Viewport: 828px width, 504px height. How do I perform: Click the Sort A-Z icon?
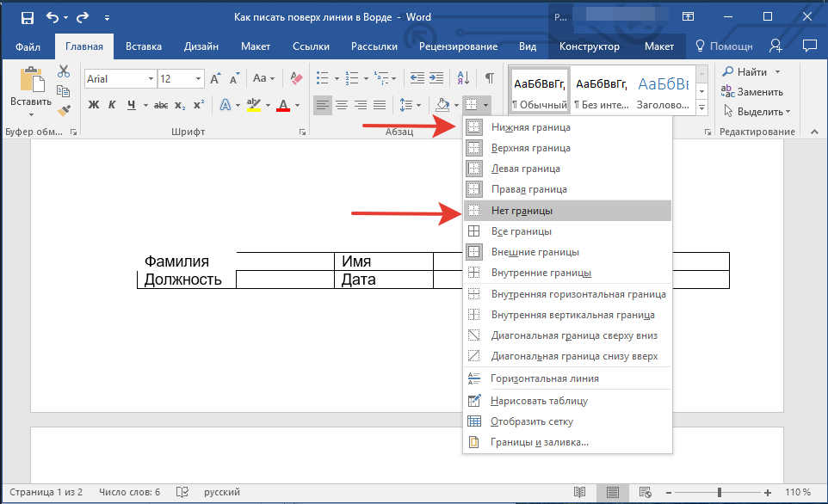(463, 78)
